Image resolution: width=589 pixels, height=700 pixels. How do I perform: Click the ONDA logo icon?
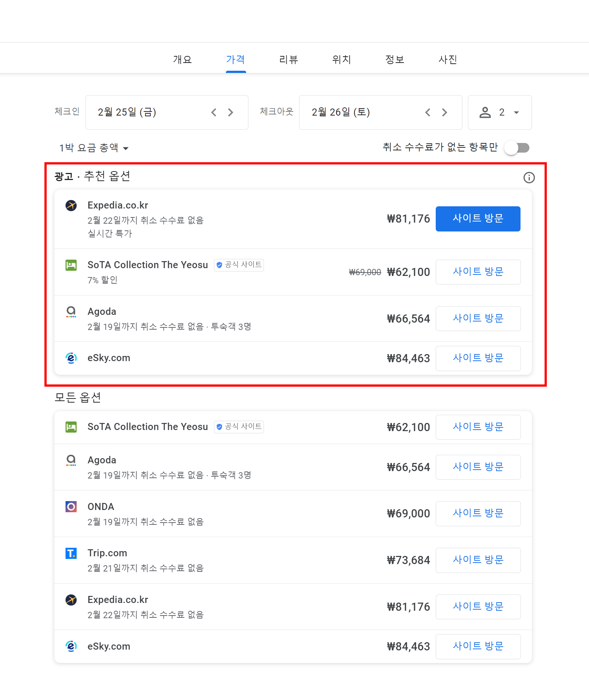[x=71, y=507]
